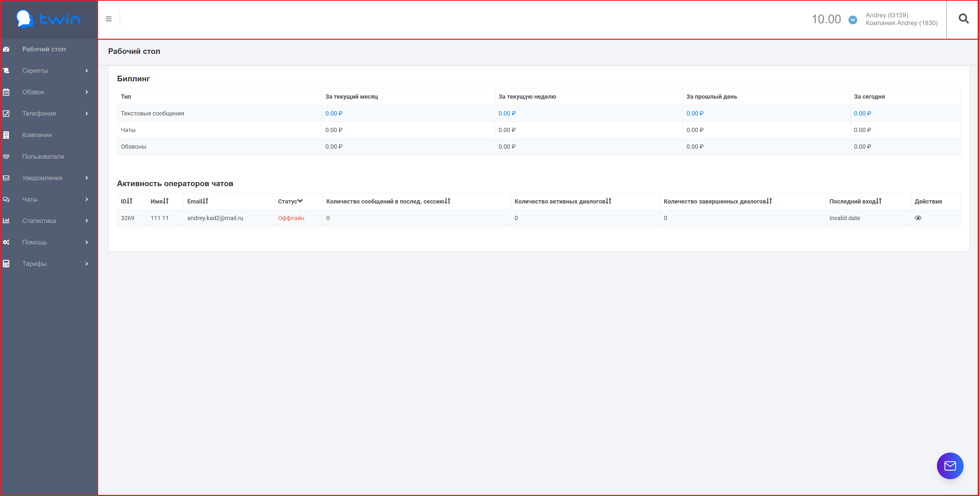Click the За текущий месяц column header
980x496 pixels.
(x=351, y=97)
